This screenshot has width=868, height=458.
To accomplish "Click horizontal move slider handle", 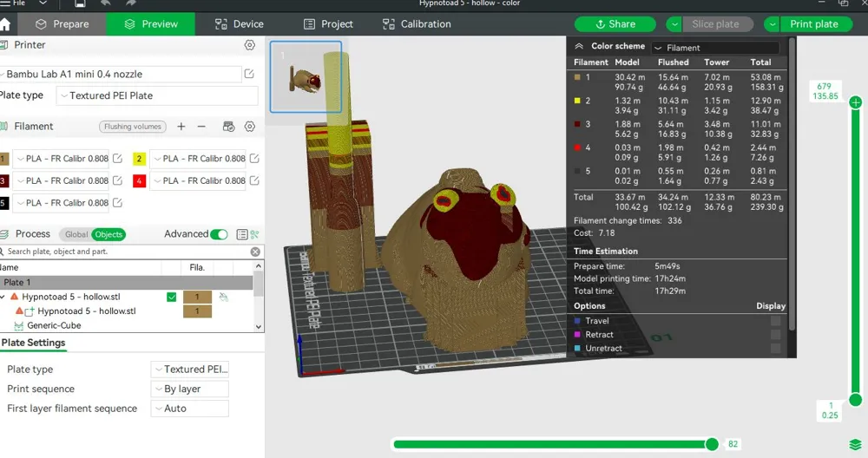I will [x=713, y=444].
